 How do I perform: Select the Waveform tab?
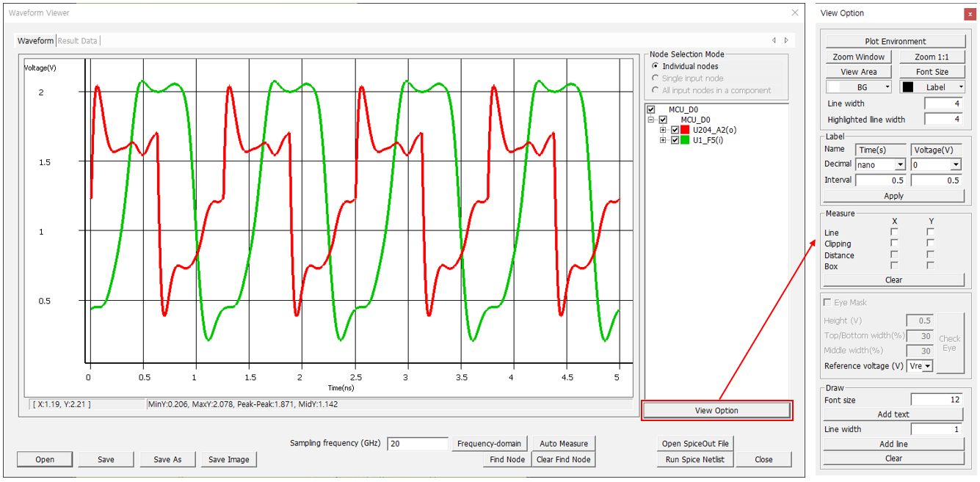tap(36, 41)
